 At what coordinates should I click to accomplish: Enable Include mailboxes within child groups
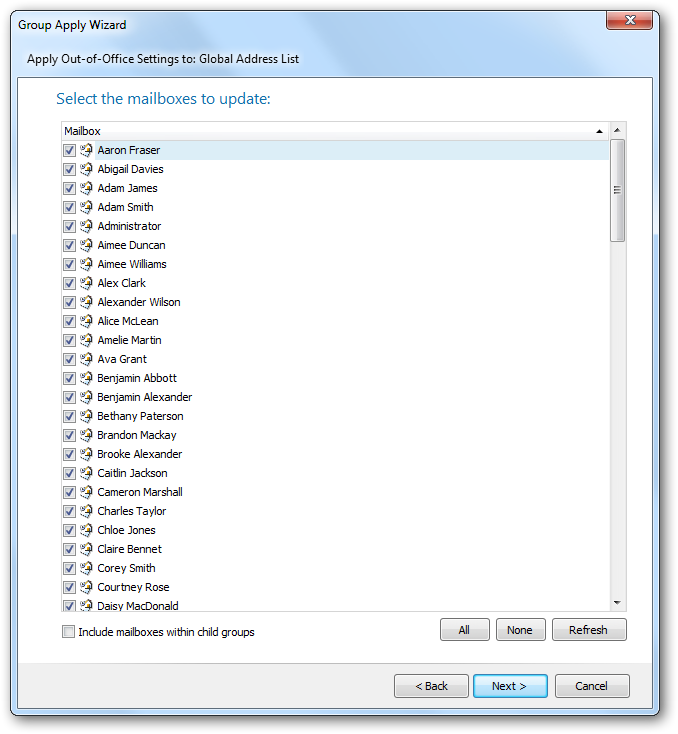pos(68,632)
